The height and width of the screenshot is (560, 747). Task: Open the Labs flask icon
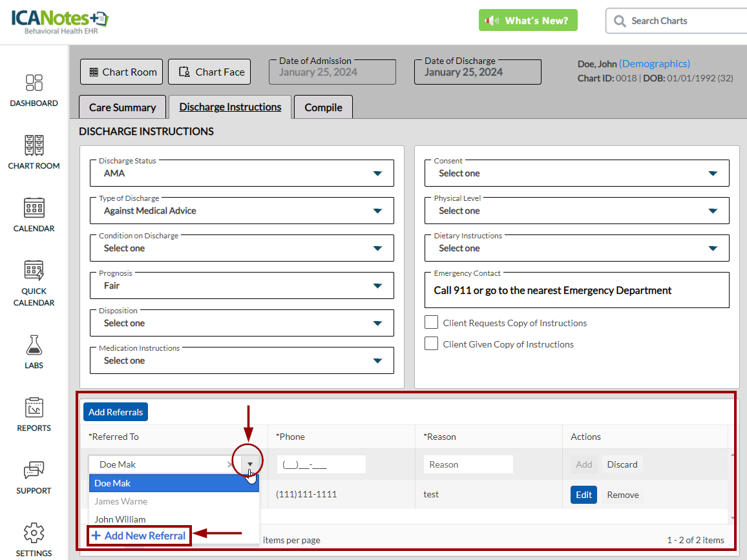(x=34, y=345)
